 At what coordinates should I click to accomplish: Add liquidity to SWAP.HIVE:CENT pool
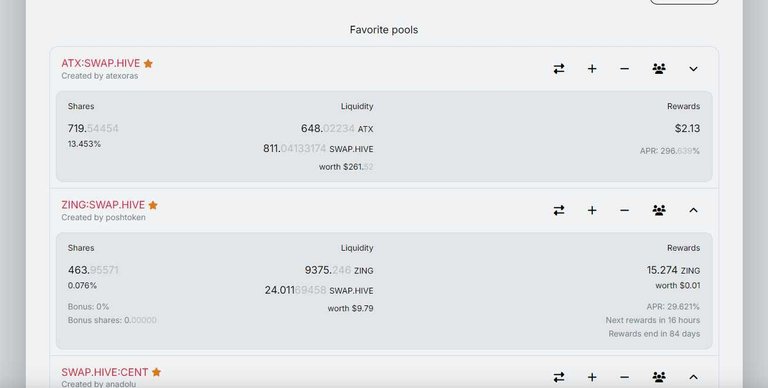coord(592,377)
